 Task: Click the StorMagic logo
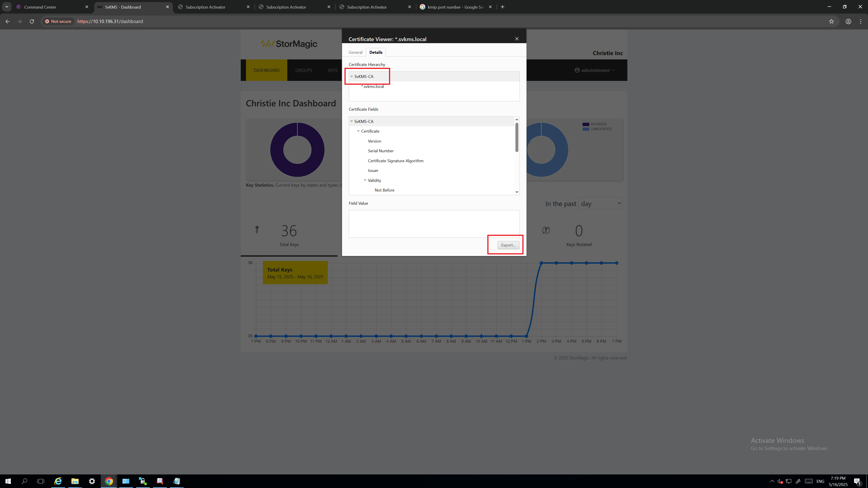289,44
